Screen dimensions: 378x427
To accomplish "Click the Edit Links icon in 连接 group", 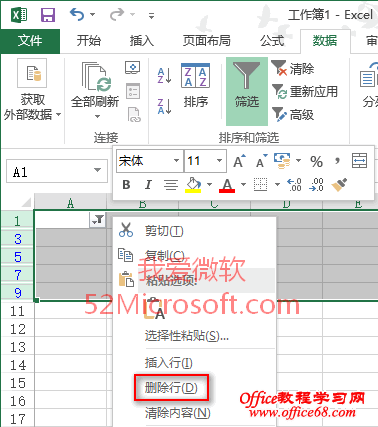I will click(x=134, y=115).
